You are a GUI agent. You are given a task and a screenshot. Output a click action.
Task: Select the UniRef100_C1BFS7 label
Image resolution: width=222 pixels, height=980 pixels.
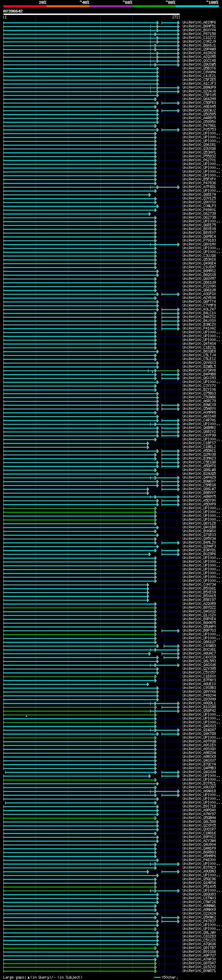[x=199, y=443]
